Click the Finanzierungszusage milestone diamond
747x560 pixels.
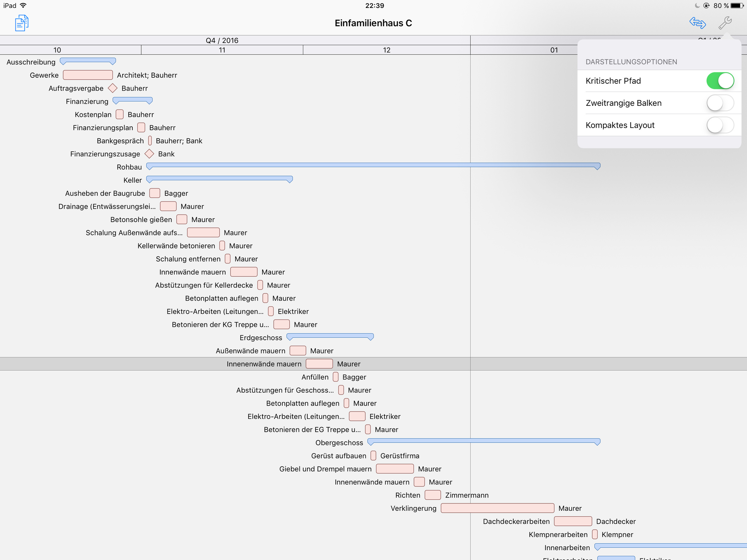coord(149,154)
